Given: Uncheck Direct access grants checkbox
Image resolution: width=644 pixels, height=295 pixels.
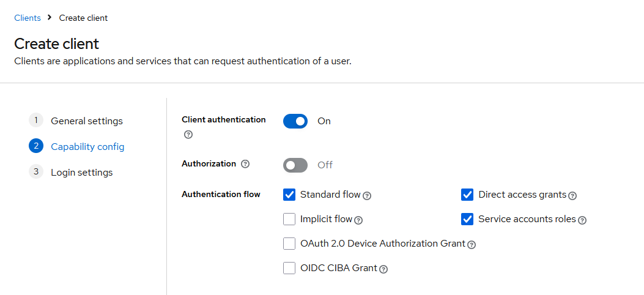Looking at the screenshot, I should coord(467,195).
